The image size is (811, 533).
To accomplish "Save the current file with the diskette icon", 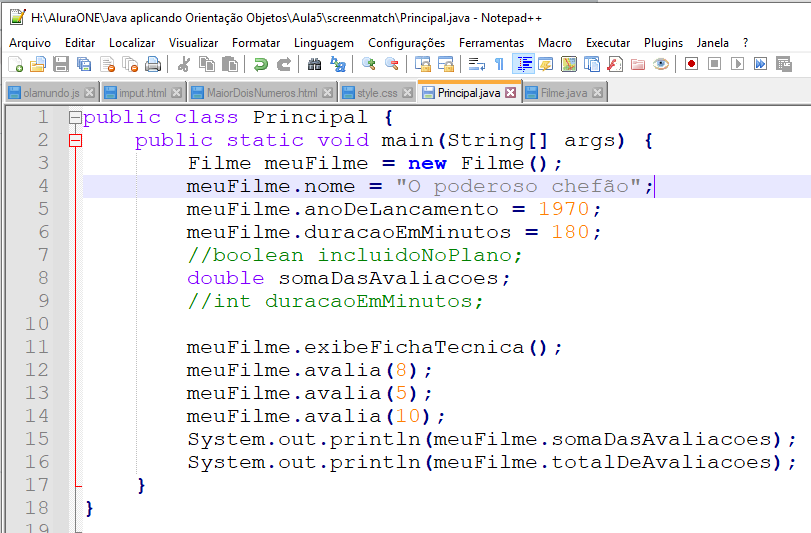I will [x=61, y=64].
